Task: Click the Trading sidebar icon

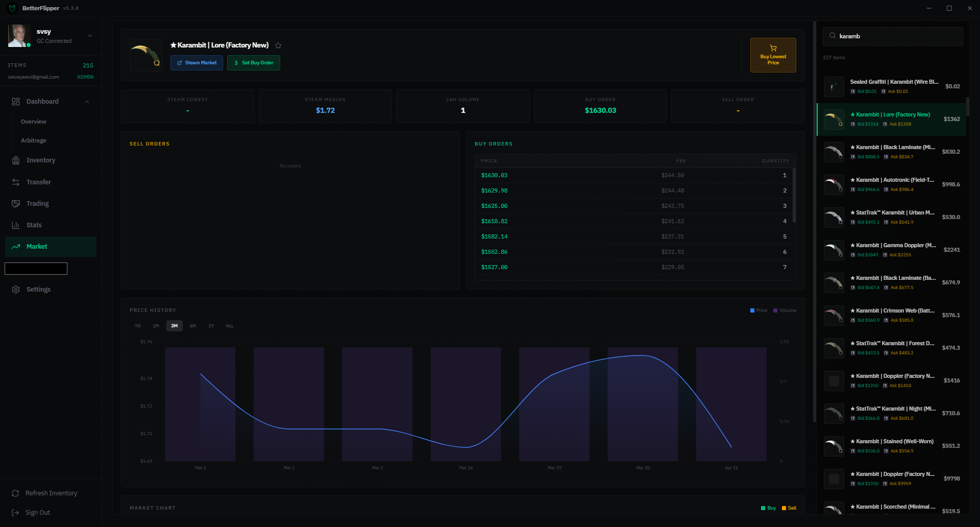Action: click(x=15, y=203)
